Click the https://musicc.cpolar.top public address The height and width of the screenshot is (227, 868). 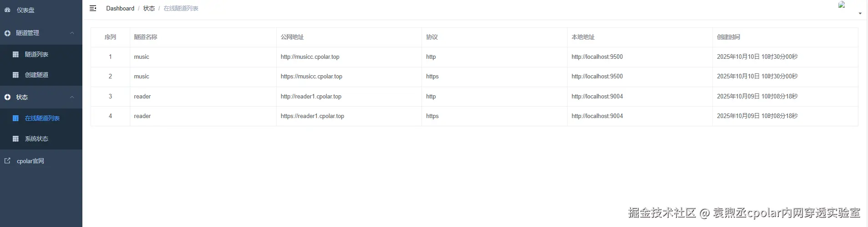[311, 77]
